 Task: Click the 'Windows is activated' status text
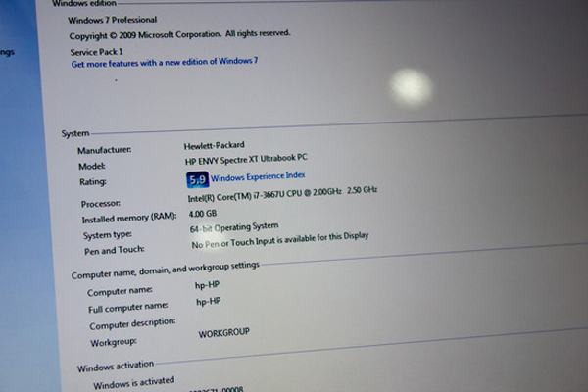click(134, 383)
